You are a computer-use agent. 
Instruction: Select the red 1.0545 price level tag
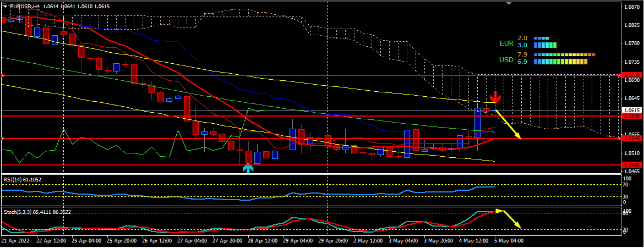pyautogui.click(x=632, y=139)
